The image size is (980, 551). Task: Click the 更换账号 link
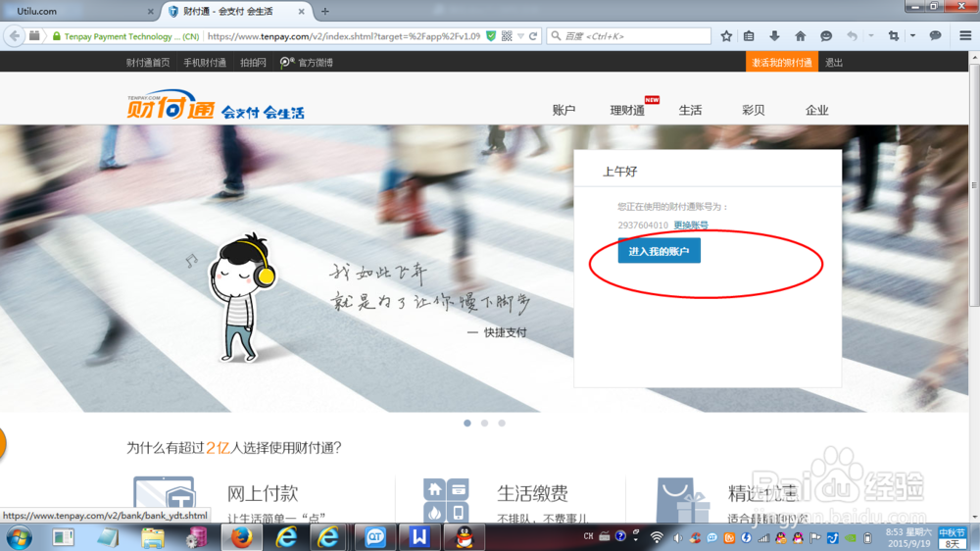691,225
